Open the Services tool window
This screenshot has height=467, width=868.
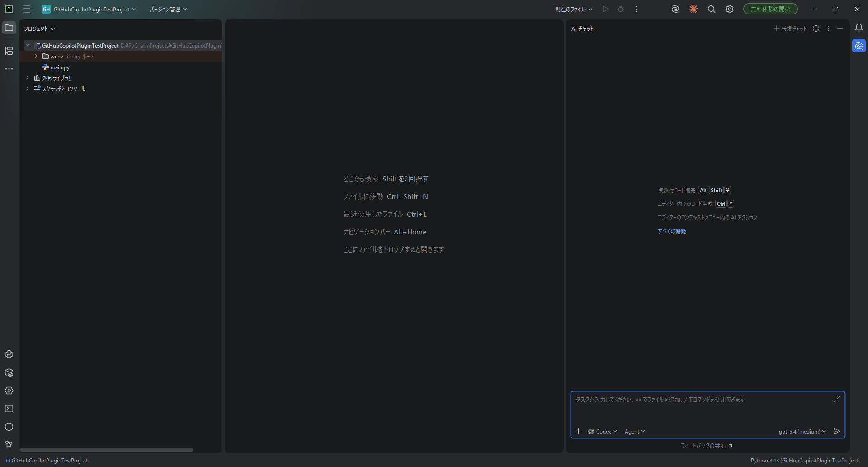pyautogui.click(x=9, y=391)
